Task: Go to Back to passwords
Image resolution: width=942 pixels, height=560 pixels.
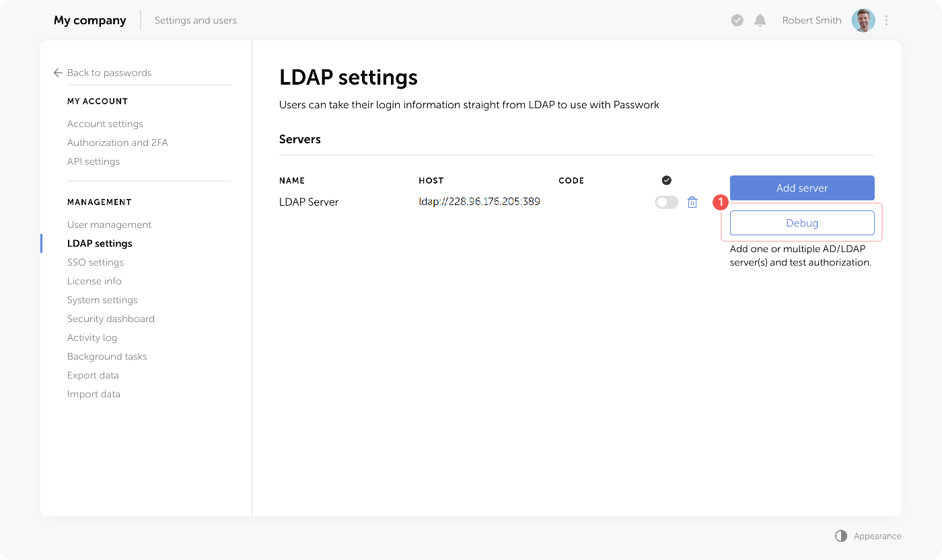Action: (109, 73)
